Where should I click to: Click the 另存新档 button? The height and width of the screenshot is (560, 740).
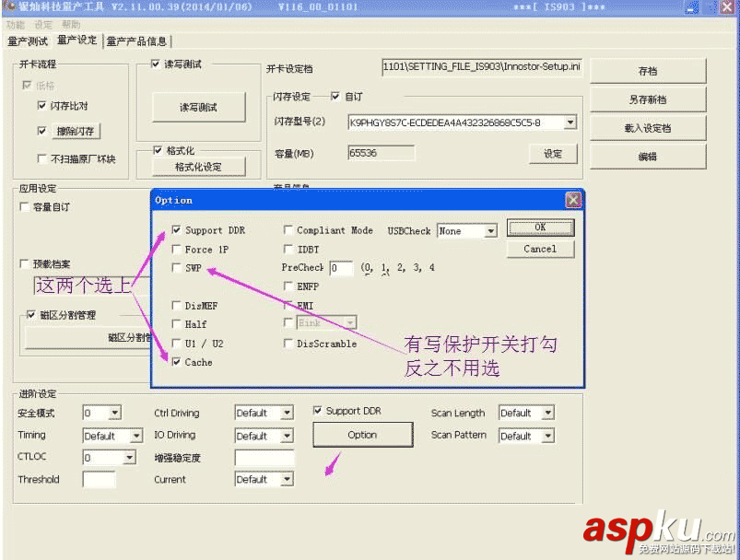point(648,99)
